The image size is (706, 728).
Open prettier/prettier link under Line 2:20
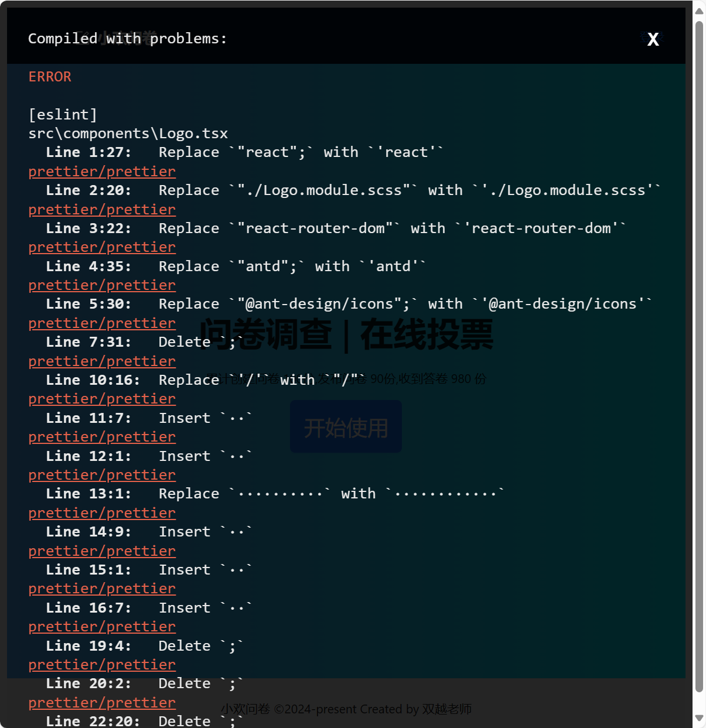102,210
